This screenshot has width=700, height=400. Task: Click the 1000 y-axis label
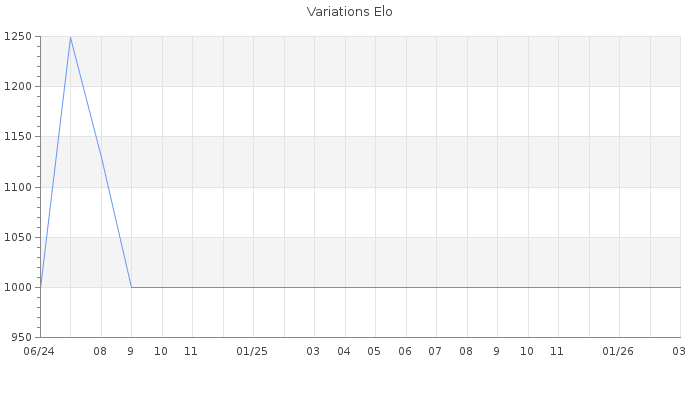[17, 287]
